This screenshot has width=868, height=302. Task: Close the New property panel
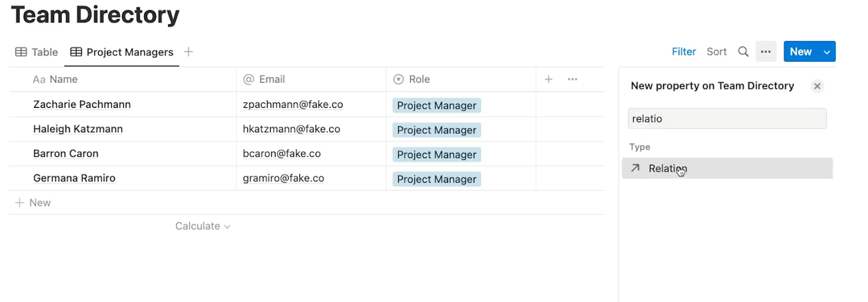coord(817,86)
